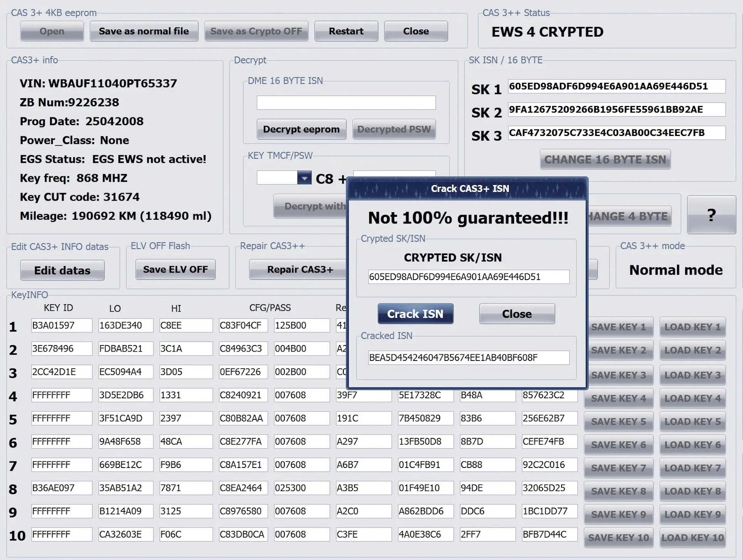
Task: Click SAVE KEY 10 button
Action: 619,538
